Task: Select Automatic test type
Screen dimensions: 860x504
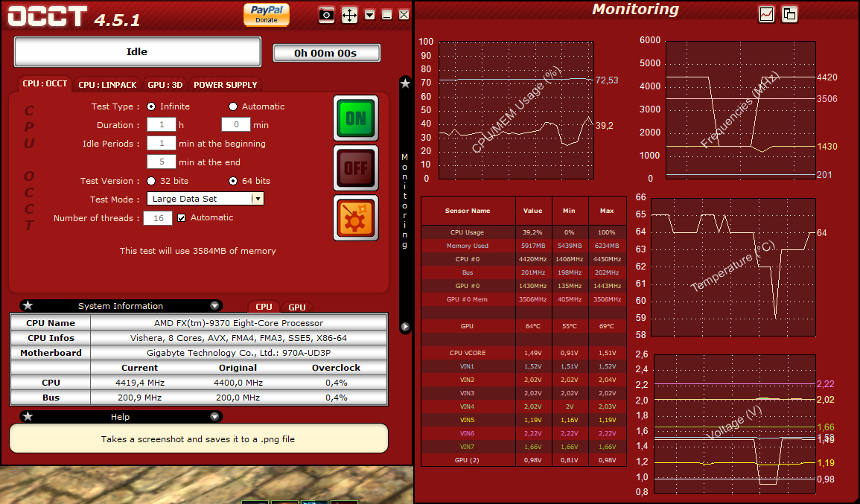Action: pyautogui.click(x=233, y=106)
